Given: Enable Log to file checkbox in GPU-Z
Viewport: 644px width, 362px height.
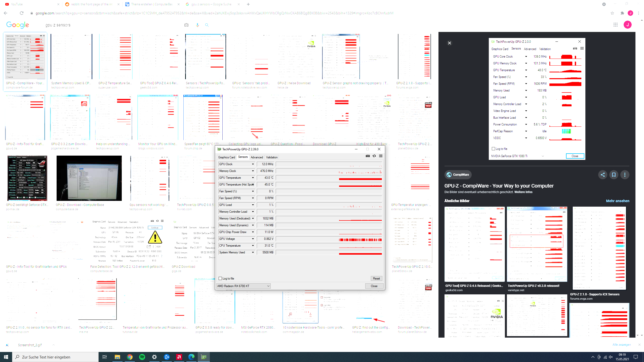Looking at the screenshot, I should [x=220, y=278].
